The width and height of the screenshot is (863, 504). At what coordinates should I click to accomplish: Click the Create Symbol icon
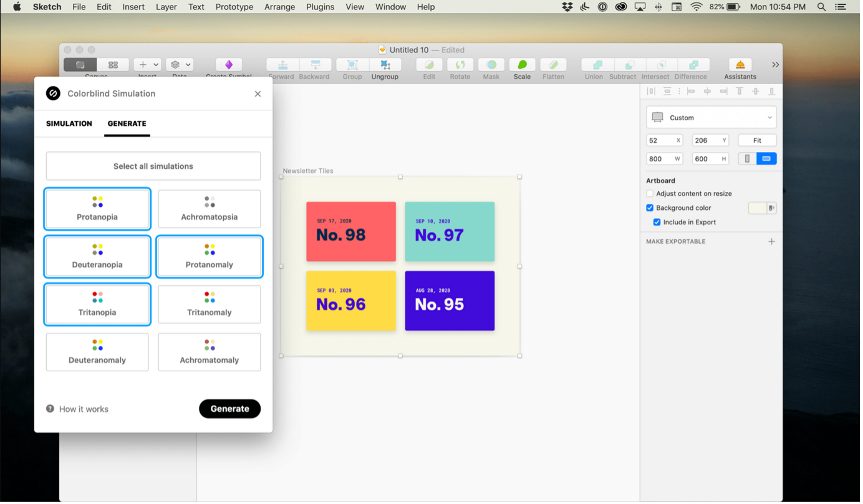click(229, 65)
